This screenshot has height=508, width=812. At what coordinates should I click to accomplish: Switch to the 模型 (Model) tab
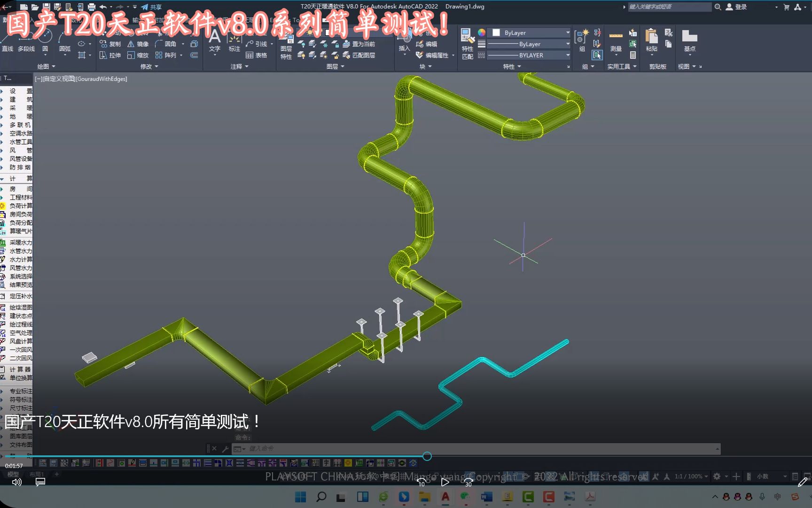[13, 474]
